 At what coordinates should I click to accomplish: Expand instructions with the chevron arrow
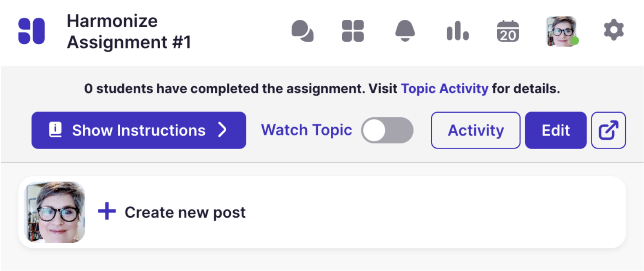point(222,130)
